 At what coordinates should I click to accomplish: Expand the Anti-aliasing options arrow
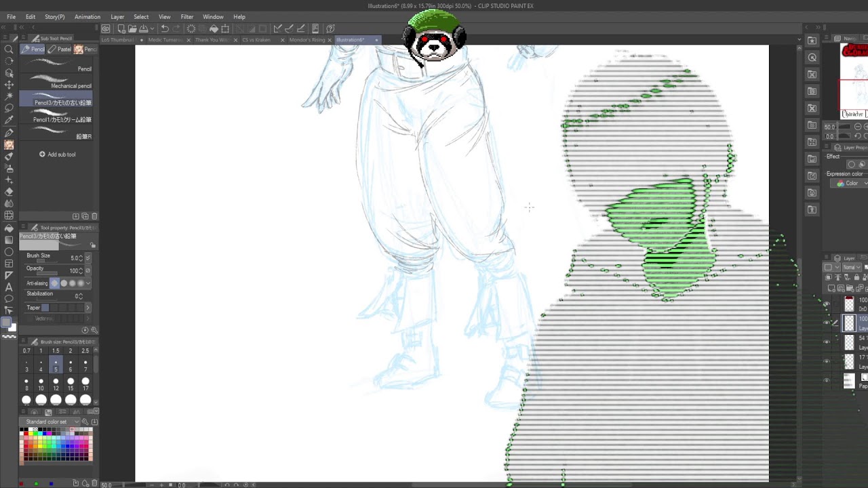click(88, 283)
